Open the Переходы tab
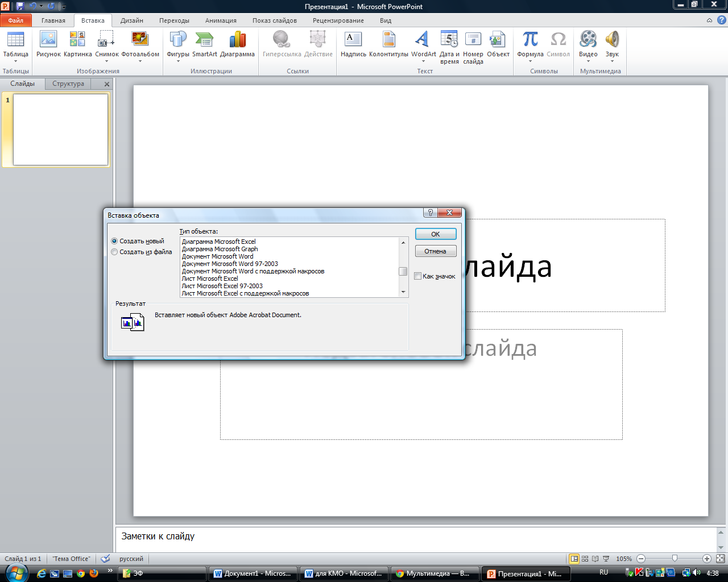 point(174,20)
